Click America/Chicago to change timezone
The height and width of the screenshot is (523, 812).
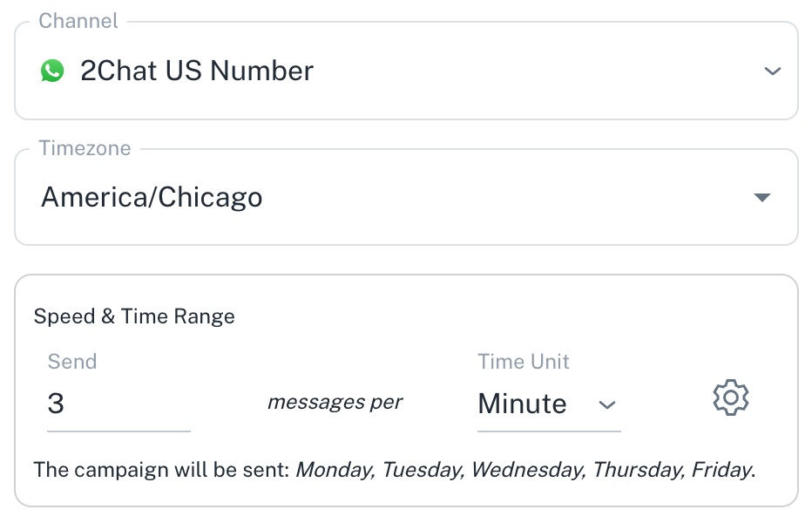click(x=151, y=197)
